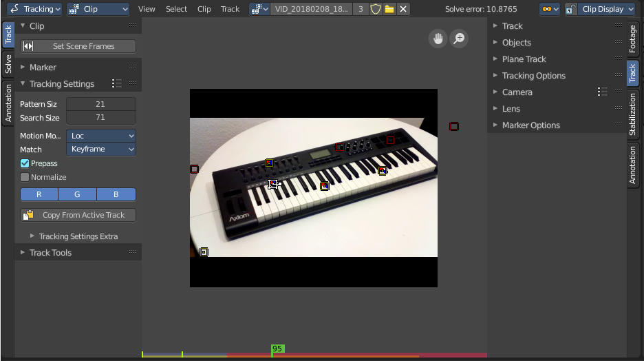Open the View menu
The width and height of the screenshot is (644, 361).
[147, 9]
